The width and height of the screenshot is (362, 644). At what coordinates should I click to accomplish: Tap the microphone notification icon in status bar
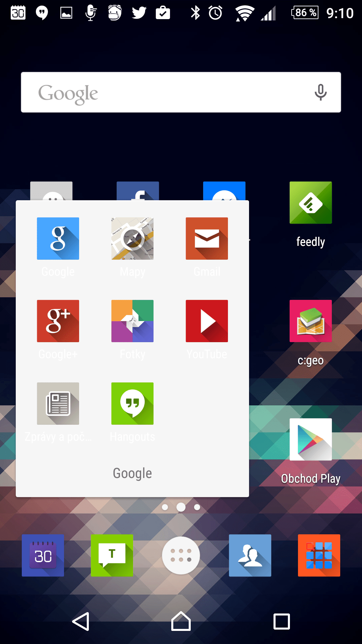pos(90,13)
